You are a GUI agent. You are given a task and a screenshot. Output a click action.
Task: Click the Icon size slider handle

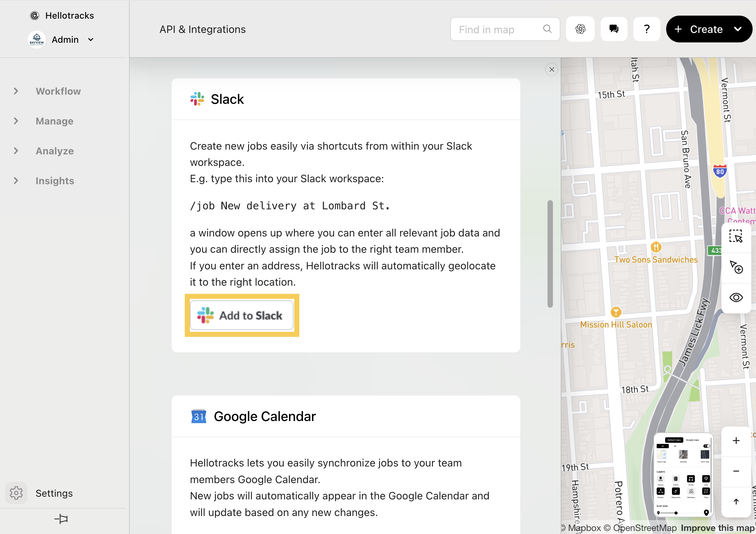(x=676, y=513)
